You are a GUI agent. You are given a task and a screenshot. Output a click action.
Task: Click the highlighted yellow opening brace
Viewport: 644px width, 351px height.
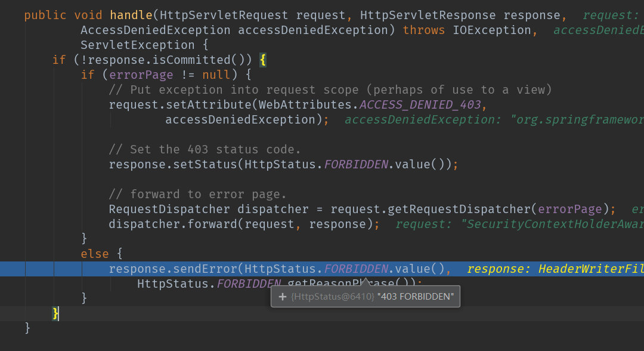263,60
